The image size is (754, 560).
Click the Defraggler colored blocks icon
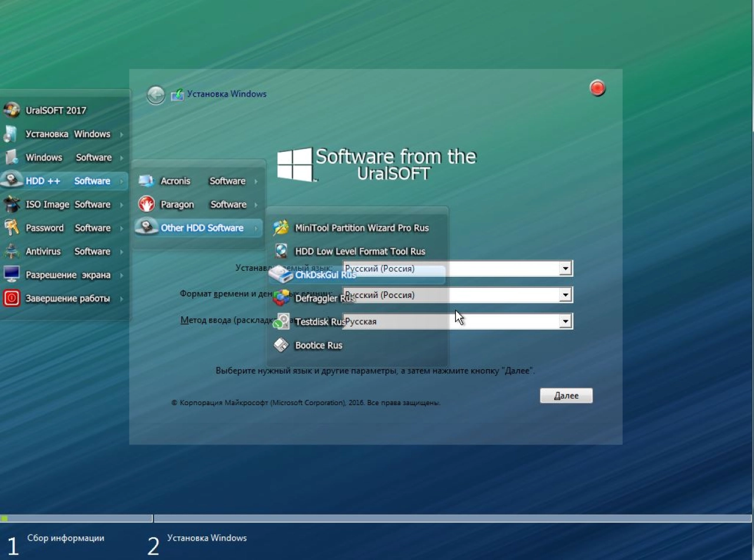coord(282,298)
